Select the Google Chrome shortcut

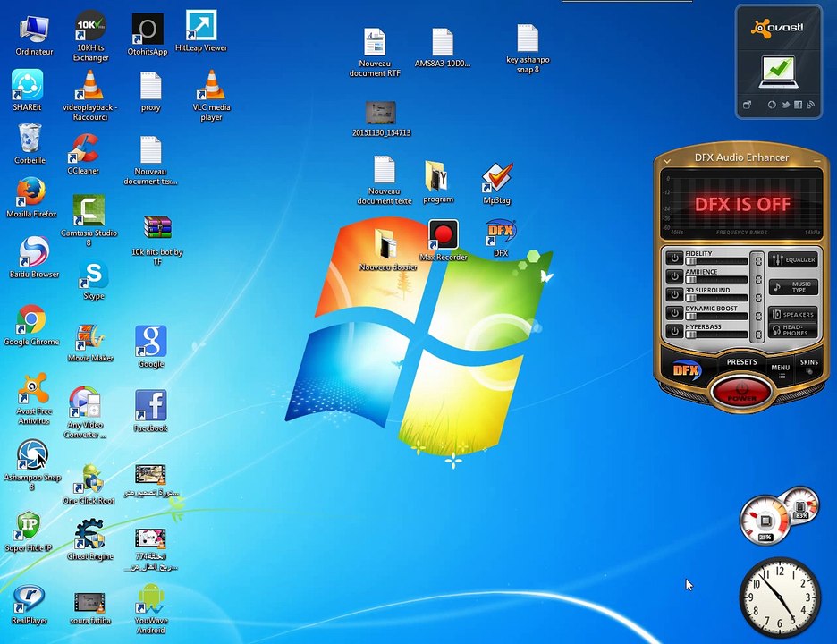coord(31,326)
